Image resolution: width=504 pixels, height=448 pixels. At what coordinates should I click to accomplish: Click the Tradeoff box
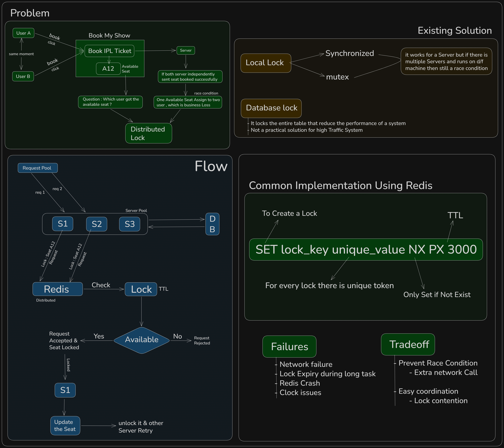[408, 344]
